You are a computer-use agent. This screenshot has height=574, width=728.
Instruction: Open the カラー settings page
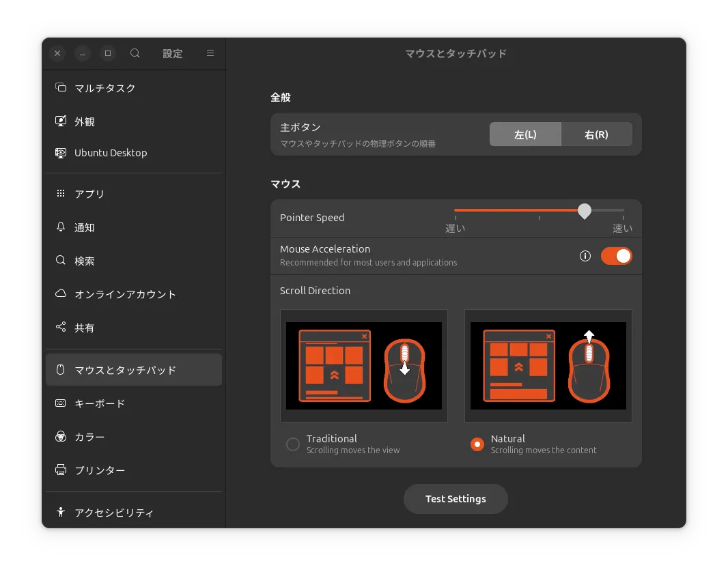tap(134, 437)
